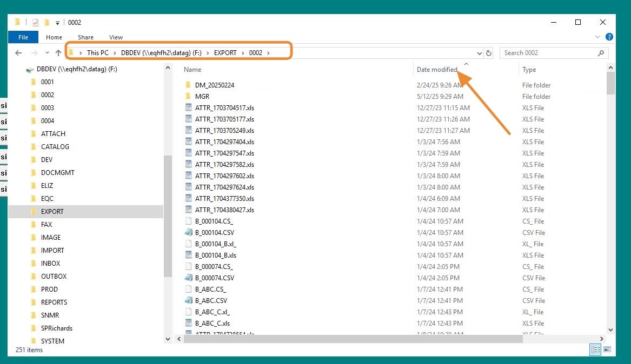Click the B_000104_B.xls file icon
Viewport: 631px width, 364px height.
(x=188, y=255)
